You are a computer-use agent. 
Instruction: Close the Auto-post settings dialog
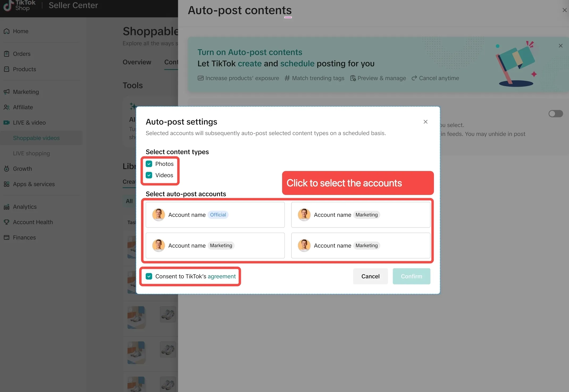coord(425,122)
